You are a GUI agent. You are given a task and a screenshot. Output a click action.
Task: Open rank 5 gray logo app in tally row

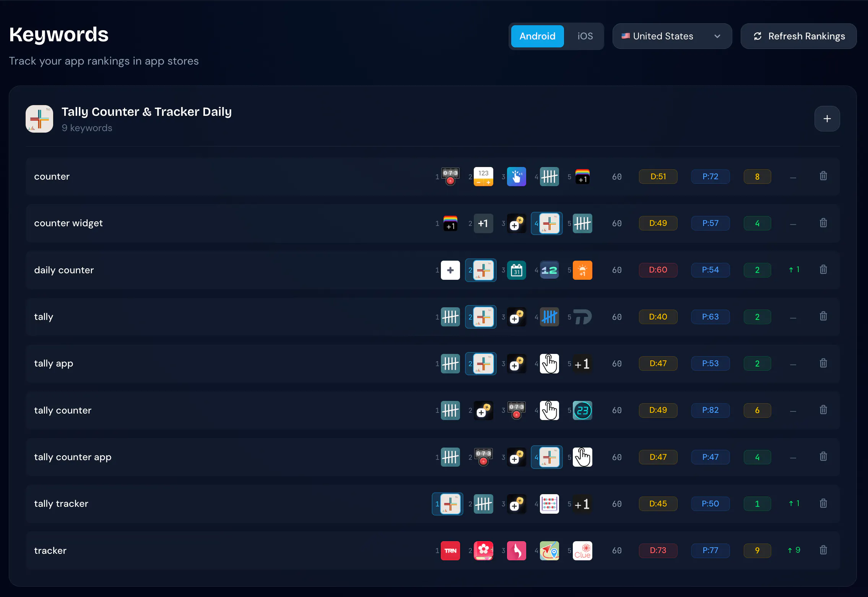[x=582, y=317]
